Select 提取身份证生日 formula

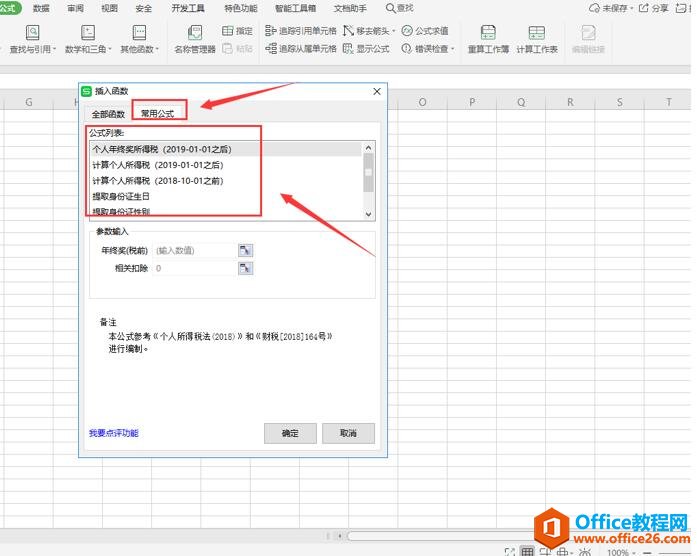226,196
